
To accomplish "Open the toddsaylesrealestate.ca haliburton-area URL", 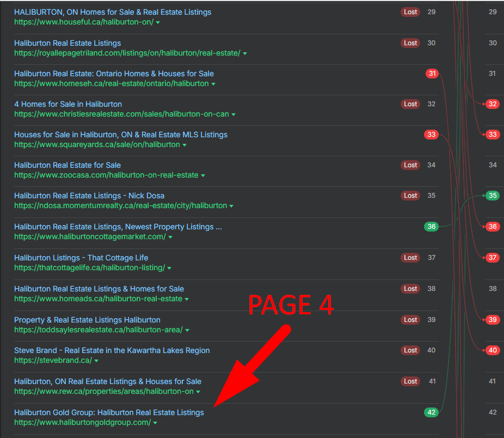I will (99, 330).
